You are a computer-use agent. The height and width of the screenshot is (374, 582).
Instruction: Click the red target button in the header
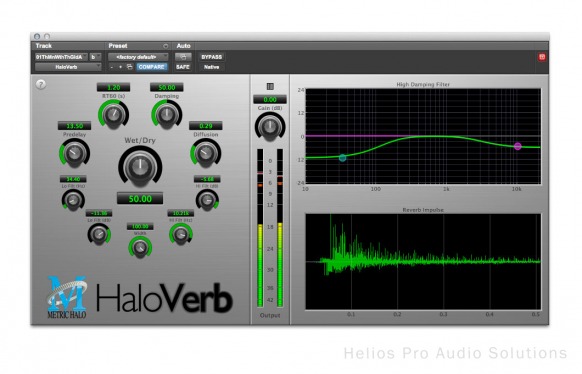point(542,57)
